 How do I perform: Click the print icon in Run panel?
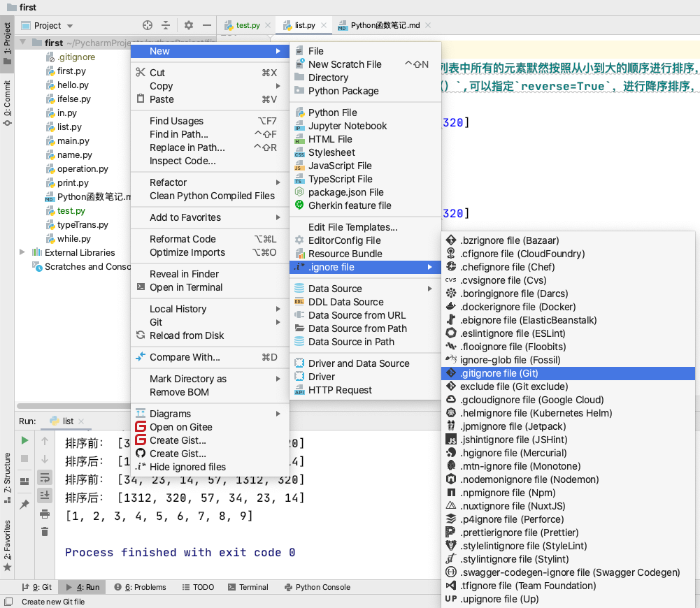45,514
